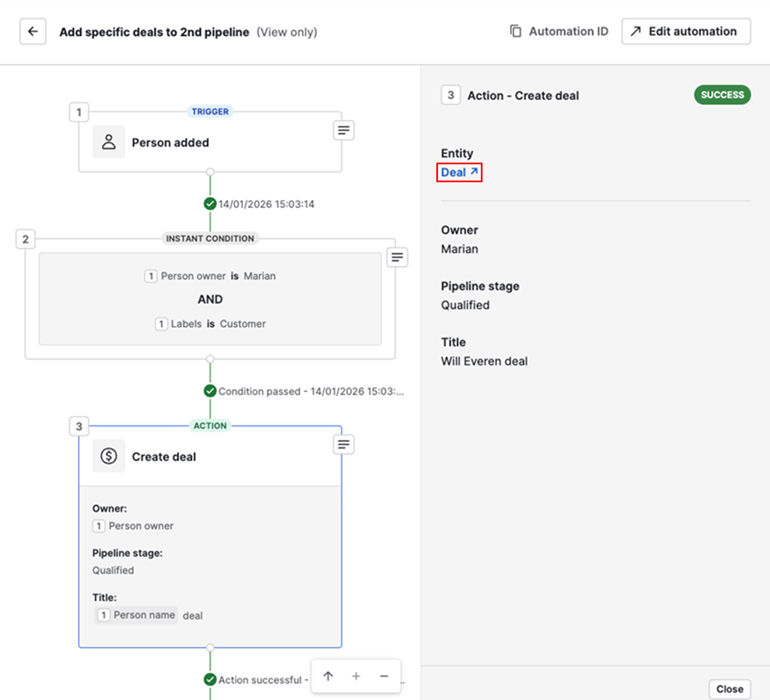Viewport: 770px width, 700px height.
Task: Open notes icon on Person added trigger
Action: (343, 130)
